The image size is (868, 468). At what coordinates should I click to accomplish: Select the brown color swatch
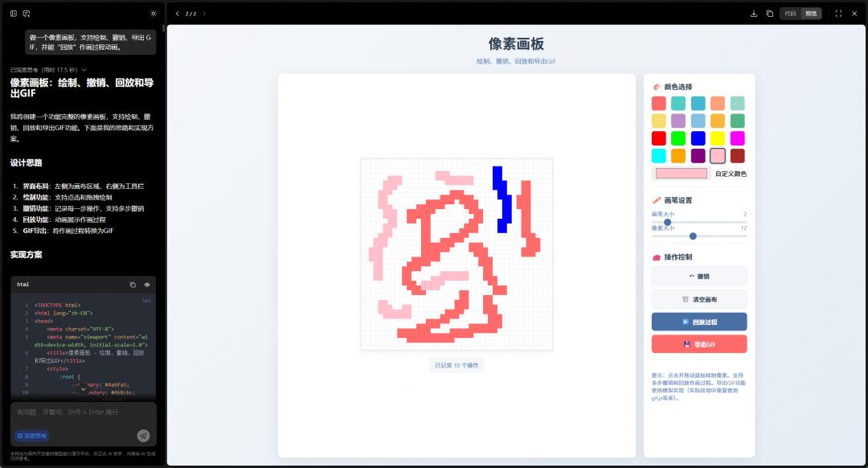tap(737, 156)
